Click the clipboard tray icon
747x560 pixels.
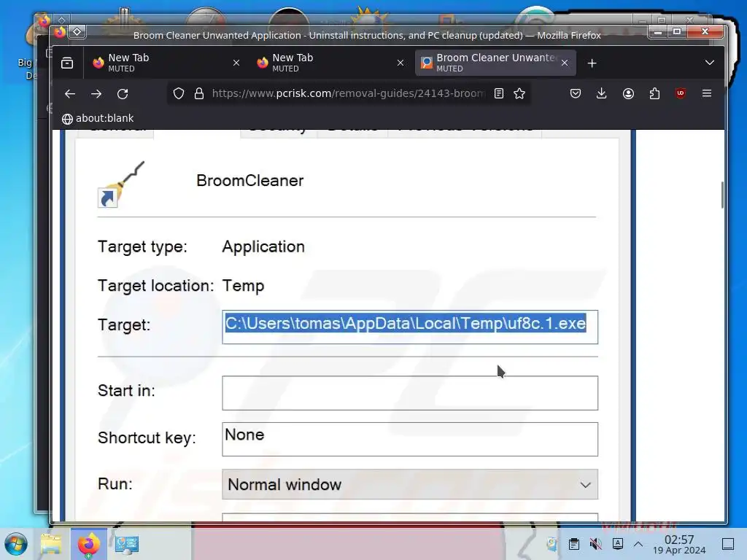pyautogui.click(x=574, y=544)
